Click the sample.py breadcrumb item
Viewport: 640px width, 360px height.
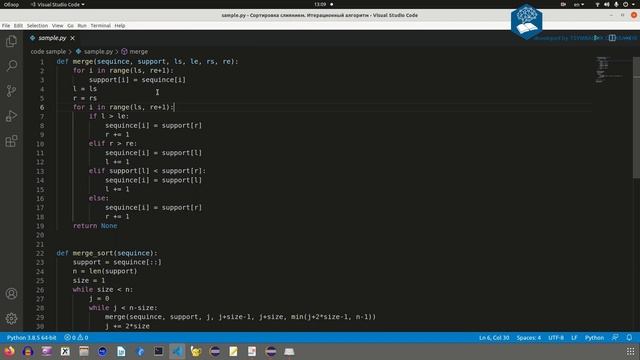click(x=94, y=52)
